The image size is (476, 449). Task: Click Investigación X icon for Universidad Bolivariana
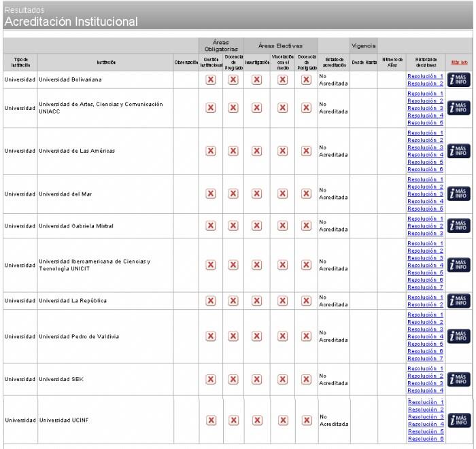pos(256,79)
